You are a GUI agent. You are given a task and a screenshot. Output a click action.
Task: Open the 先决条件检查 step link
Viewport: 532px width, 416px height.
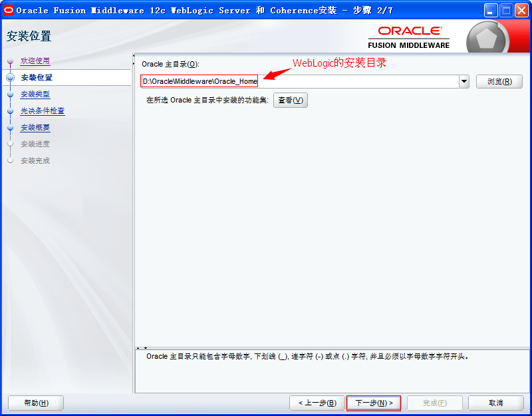click(x=43, y=110)
